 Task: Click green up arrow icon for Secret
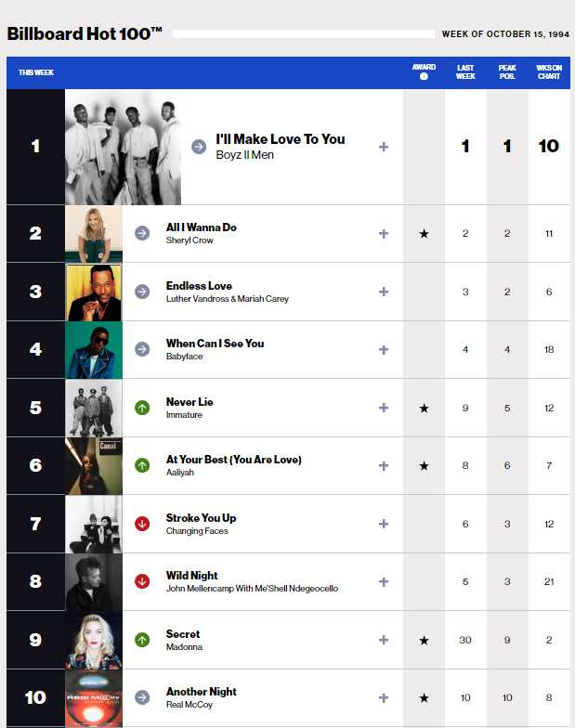pyautogui.click(x=142, y=640)
